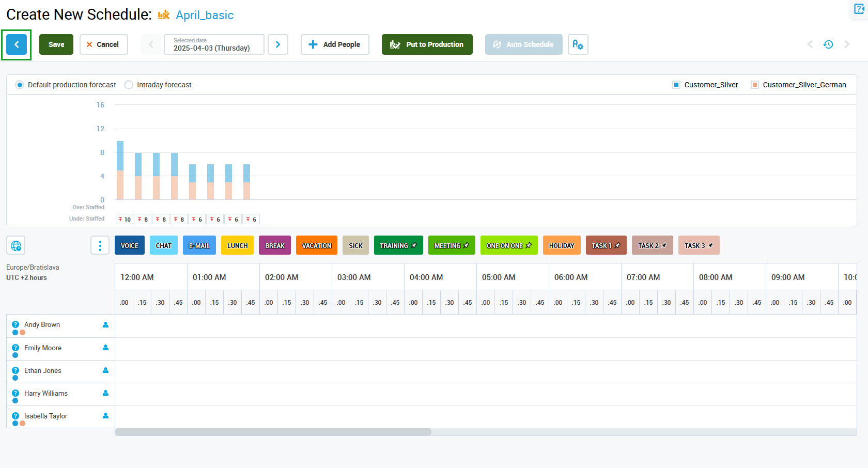
Task: Go to next date with right chevron
Action: (x=278, y=44)
